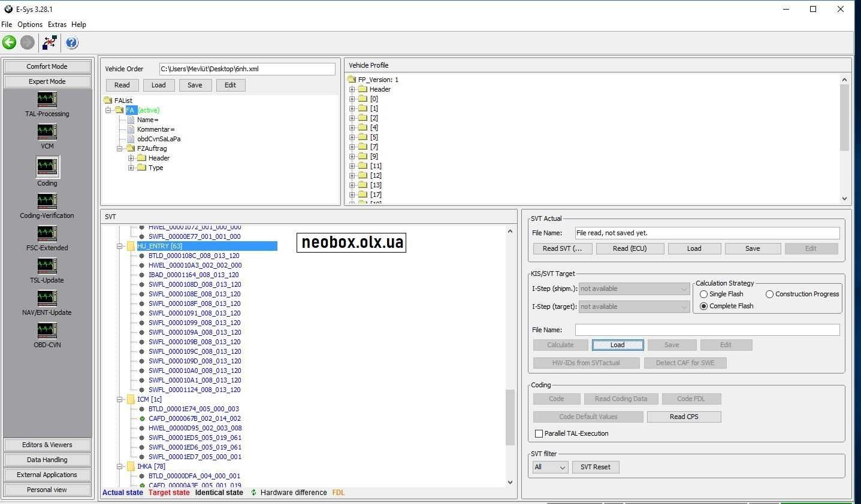This screenshot has height=504, width=861.
Task: Click the SVT Actual Save button
Action: [x=753, y=248]
